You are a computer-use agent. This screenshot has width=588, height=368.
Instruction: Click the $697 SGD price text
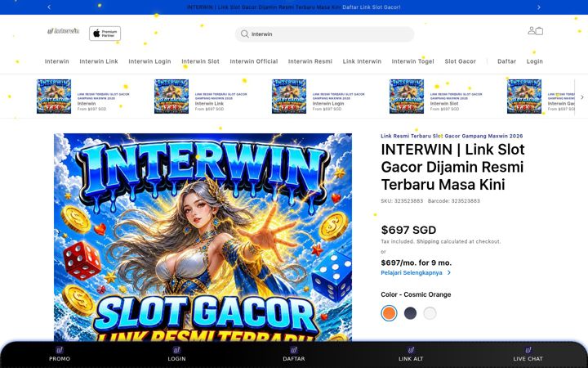408,230
